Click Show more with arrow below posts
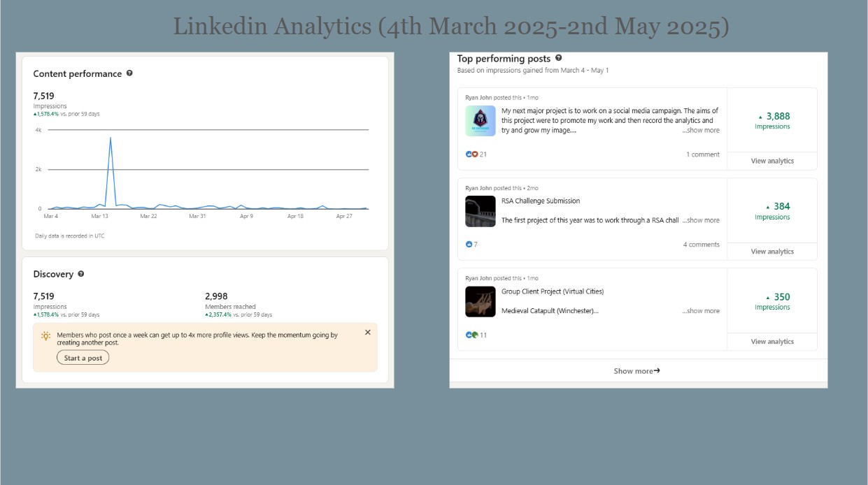This screenshot has width=868, height=485. [x=637, y=371]
